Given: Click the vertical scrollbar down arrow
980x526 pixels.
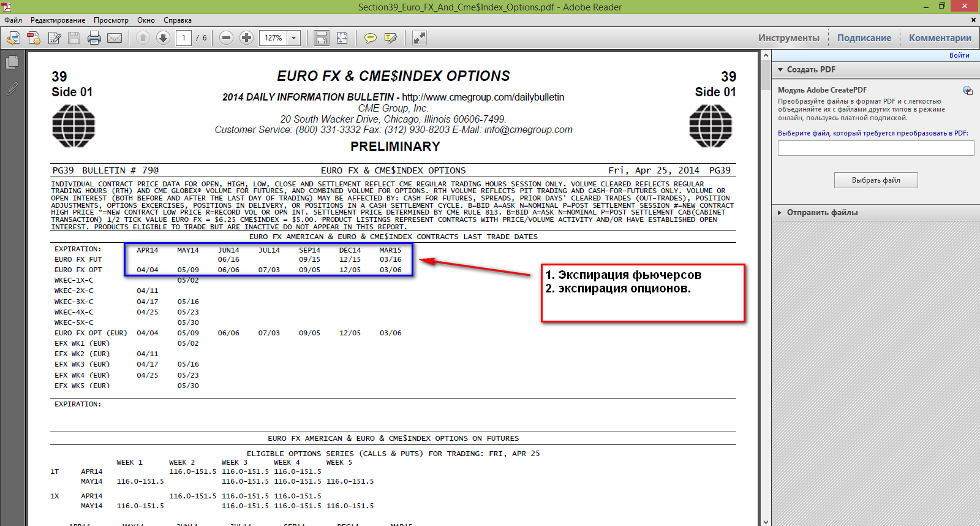Looking at the screenshot, I should (x=766, y=522).
